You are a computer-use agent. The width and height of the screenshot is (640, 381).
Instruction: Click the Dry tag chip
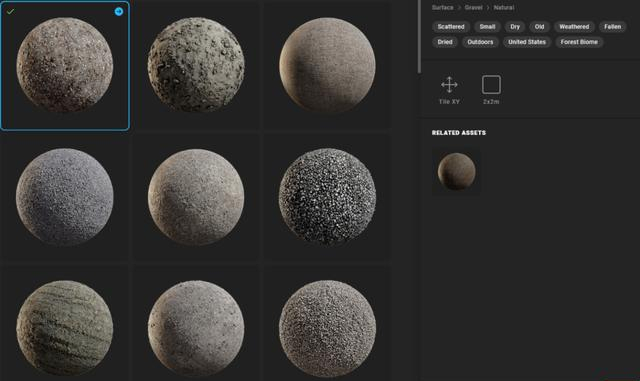point(515,27)
